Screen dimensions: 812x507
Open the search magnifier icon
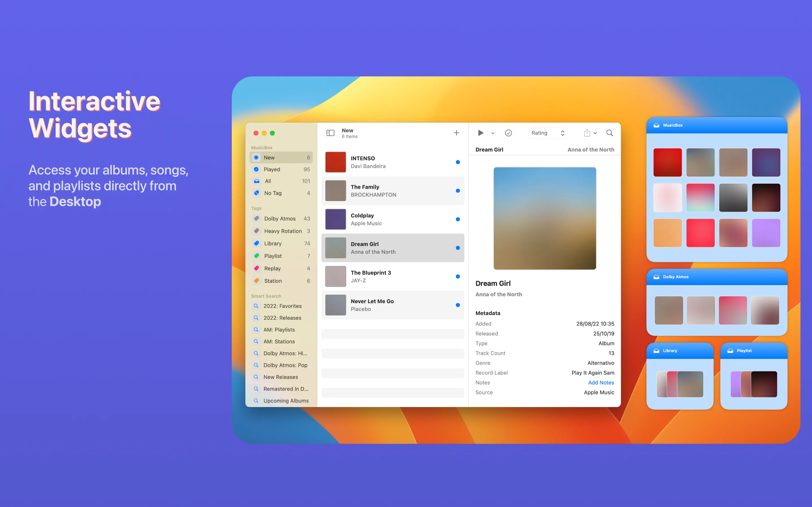pyautogui.click(x=610, y=133)
